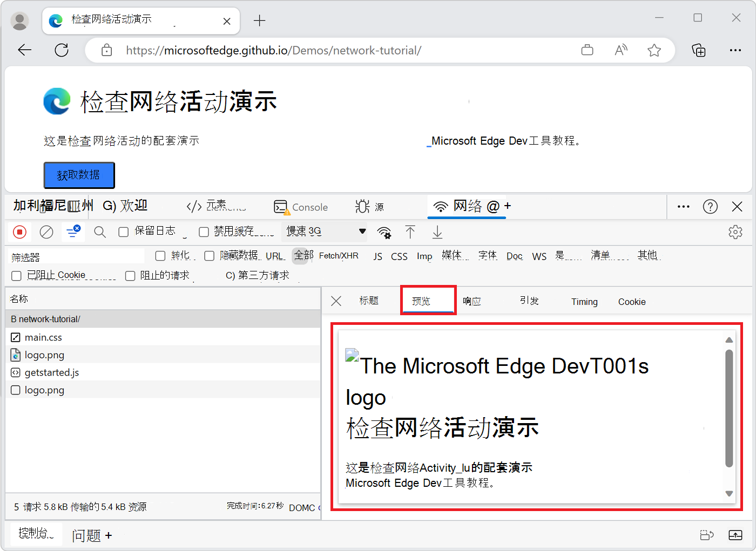Open the Timing tab
Image resolution: width=756 pixels, height=551 pixels.
(x=584, y=302)
